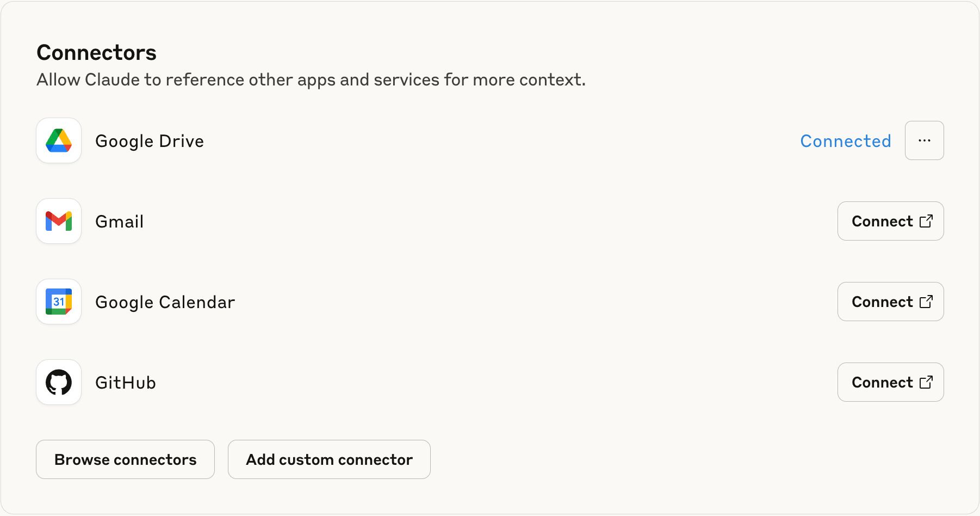Click the Google Calendar 31 icon
980x516 pixels.
pyautogui.click(x=59, y=302)
